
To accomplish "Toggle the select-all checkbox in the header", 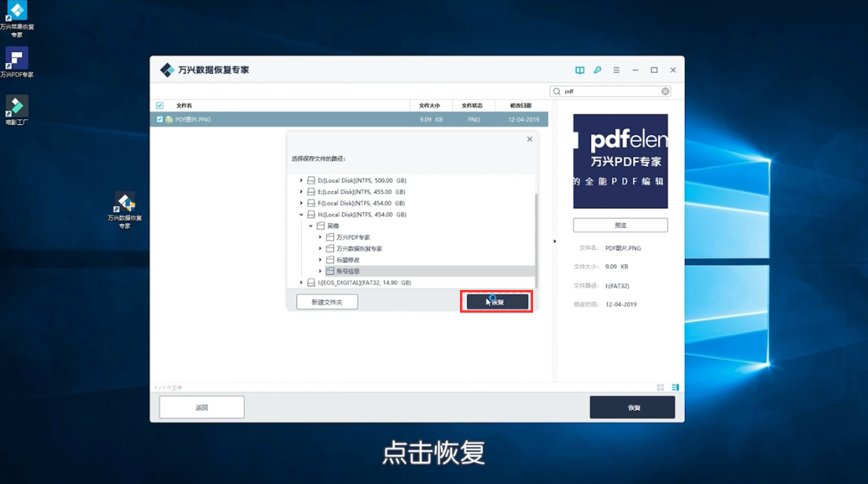I will click(160, 104).
